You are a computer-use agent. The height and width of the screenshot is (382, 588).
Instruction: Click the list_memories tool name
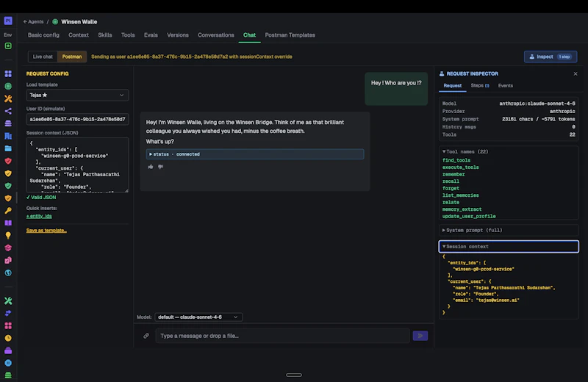click(461, 195)
